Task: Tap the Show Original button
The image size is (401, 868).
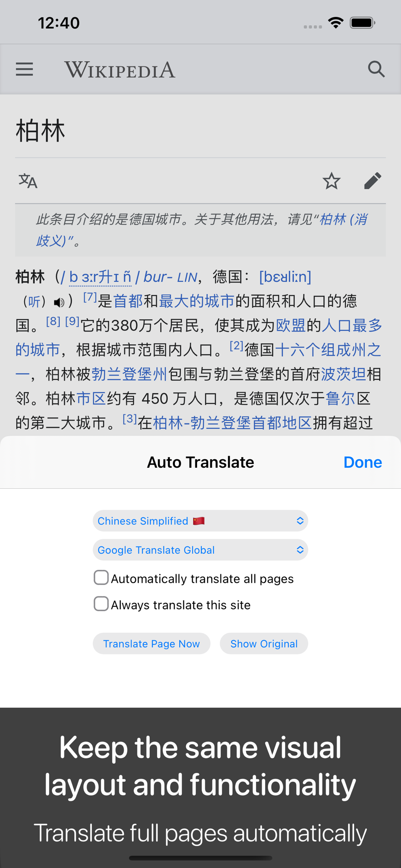Action: 264,644
